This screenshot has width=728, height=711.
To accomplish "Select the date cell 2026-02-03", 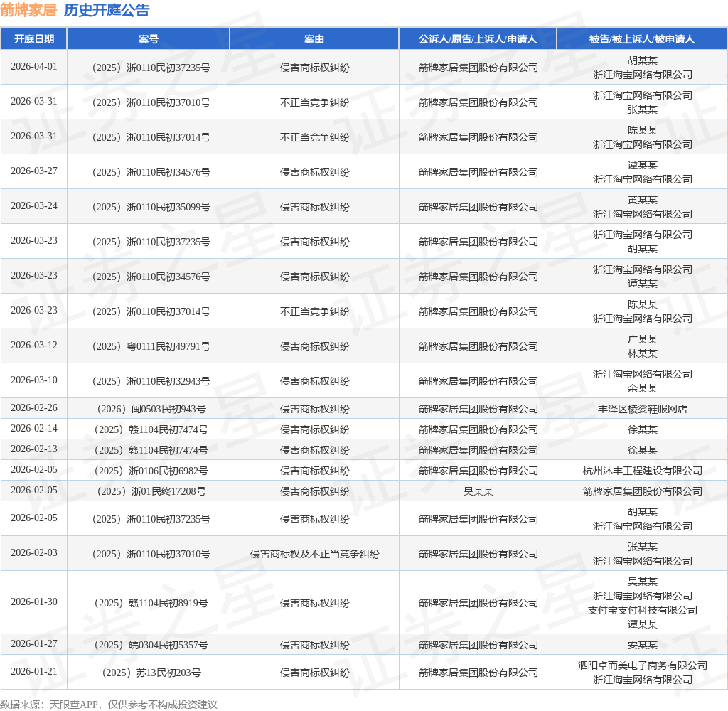I will [x=34, y=552].
